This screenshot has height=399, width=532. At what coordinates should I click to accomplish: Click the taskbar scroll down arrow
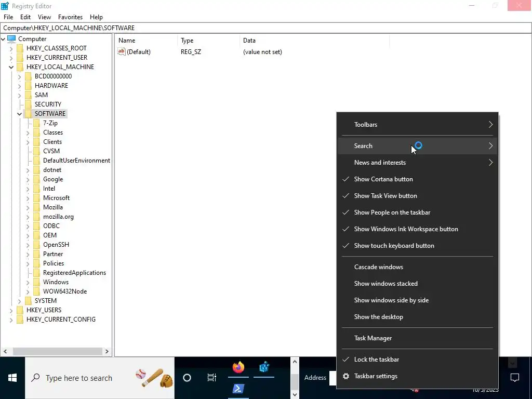click(x=295, y=395)
